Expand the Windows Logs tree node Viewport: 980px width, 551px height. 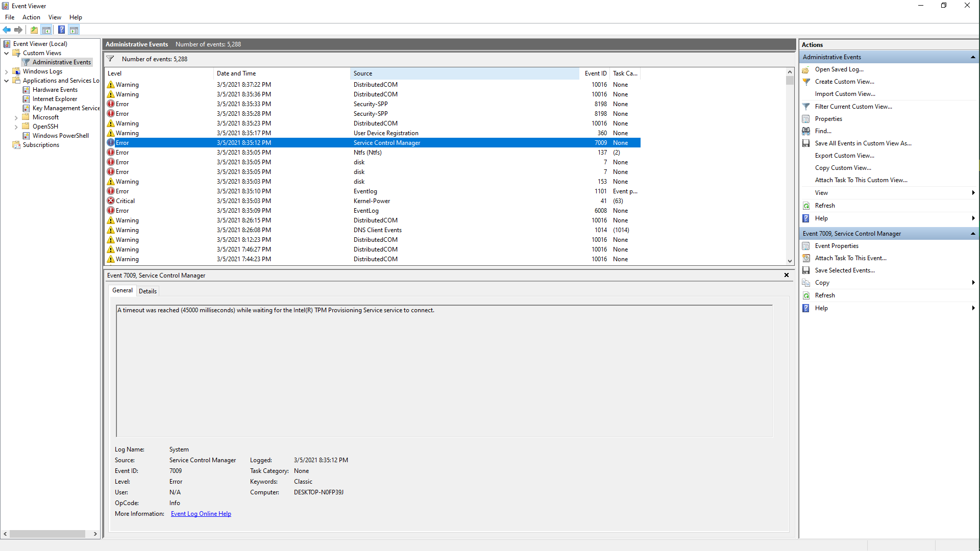(x=6, y=71)
